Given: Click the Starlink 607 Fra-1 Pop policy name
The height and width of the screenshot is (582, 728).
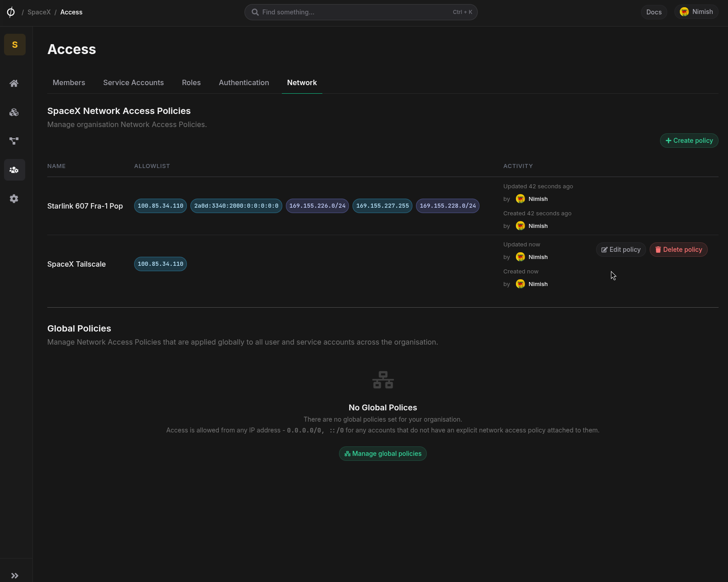Looking at the screenshot, I should 85,206.
